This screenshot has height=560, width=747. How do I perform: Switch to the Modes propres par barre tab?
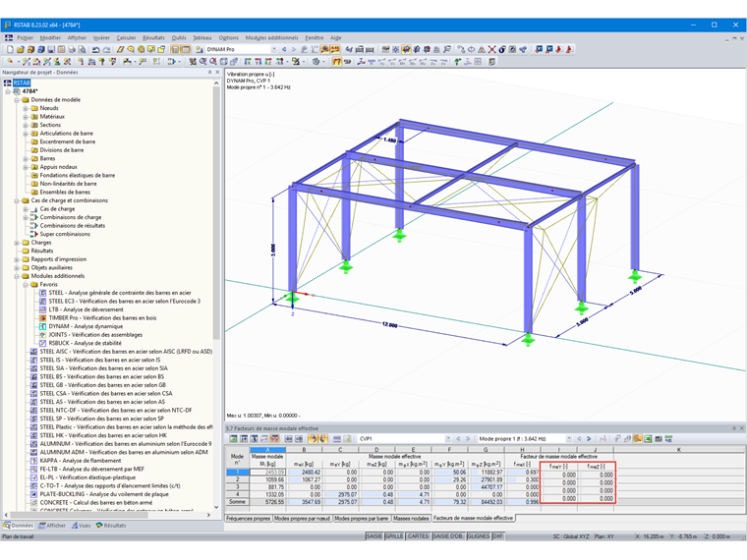(361, 518)
